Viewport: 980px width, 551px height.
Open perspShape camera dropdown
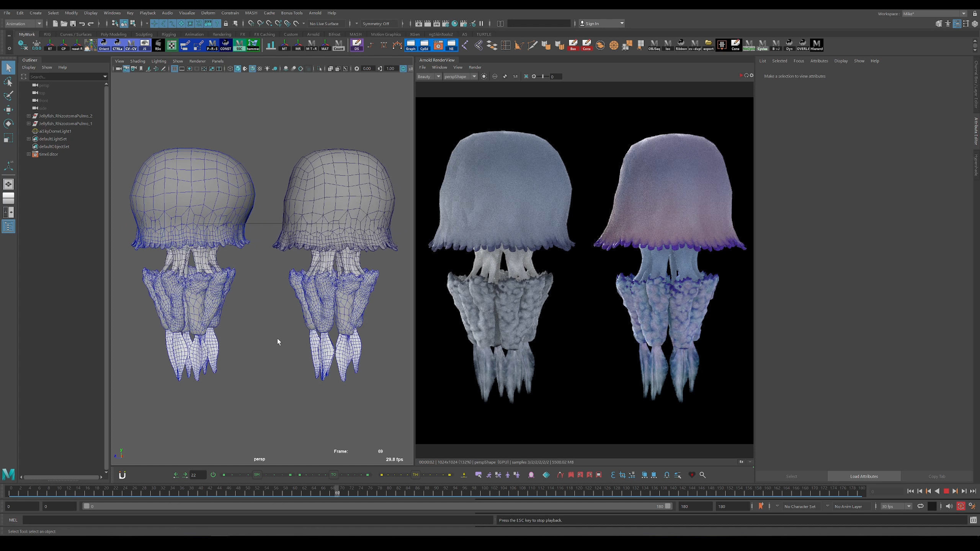[x=460, y=77]
